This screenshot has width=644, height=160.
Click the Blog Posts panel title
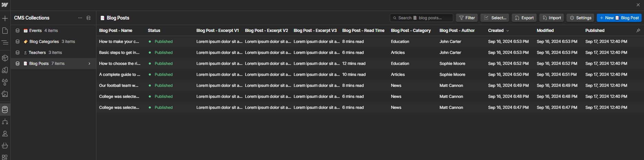[118, 18]
